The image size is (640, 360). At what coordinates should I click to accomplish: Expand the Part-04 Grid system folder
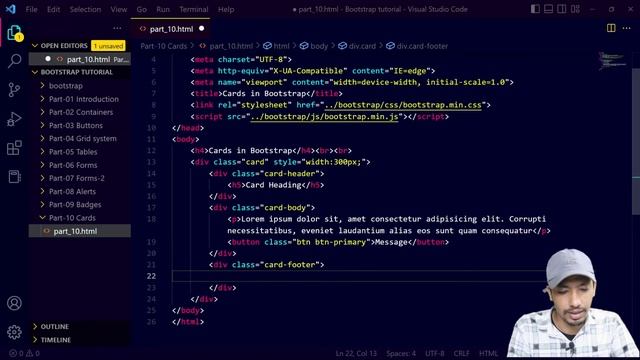82,138
